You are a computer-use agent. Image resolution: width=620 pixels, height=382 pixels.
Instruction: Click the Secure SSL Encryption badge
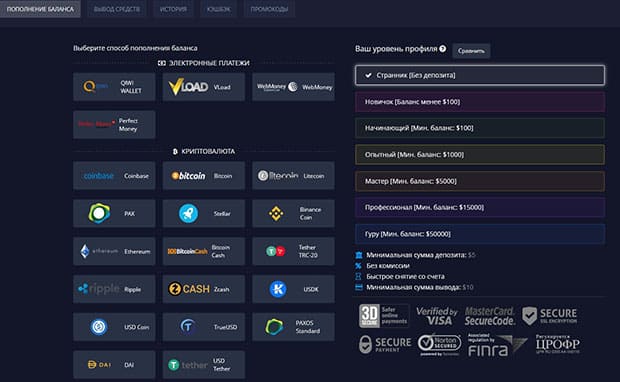(x=550, y=316)
